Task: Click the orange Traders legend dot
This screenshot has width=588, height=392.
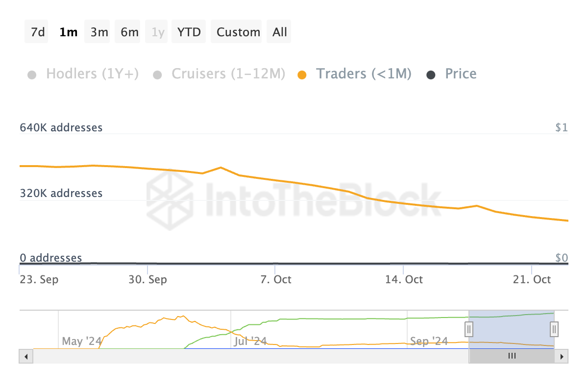Action: [x=302, y=75]
